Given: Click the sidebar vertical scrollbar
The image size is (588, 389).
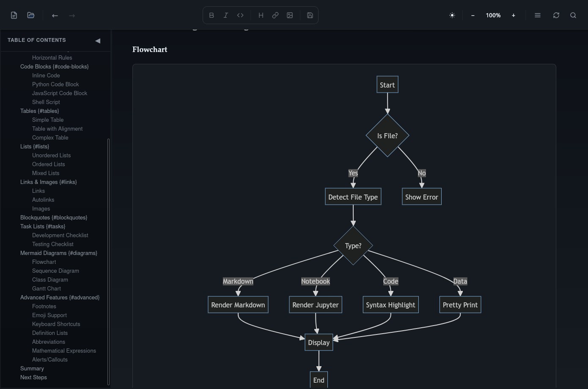Looking at the screenshot, I should [109, 262].
